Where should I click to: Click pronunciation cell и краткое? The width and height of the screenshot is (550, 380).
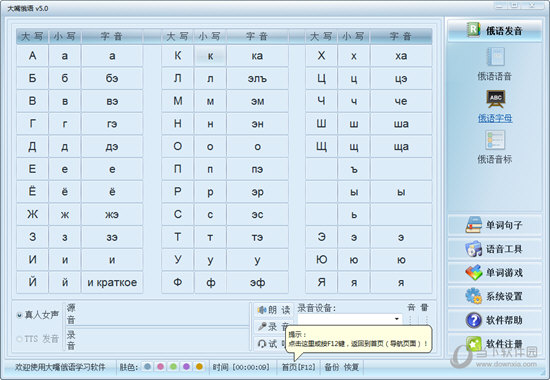[112, 282]
